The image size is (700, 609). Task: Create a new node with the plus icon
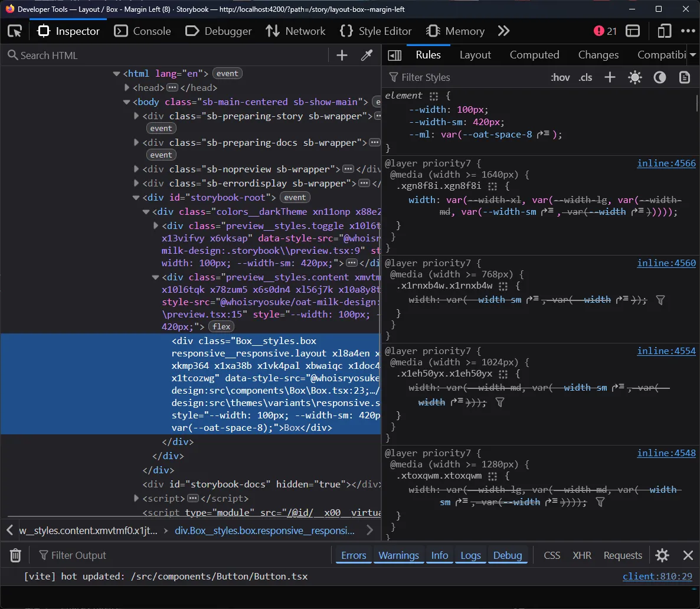coord(342,54)
